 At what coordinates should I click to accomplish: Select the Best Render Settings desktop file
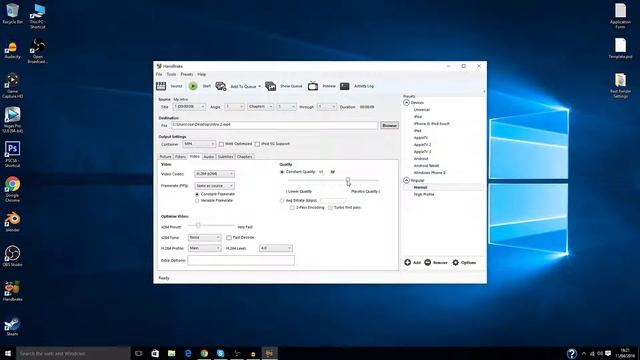620,85
